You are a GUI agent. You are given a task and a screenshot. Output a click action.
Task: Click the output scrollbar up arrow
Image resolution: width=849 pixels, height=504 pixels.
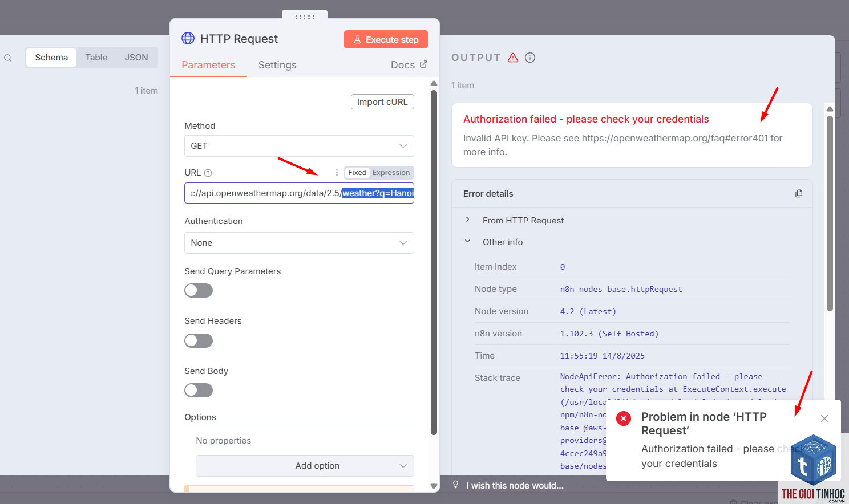830,108
